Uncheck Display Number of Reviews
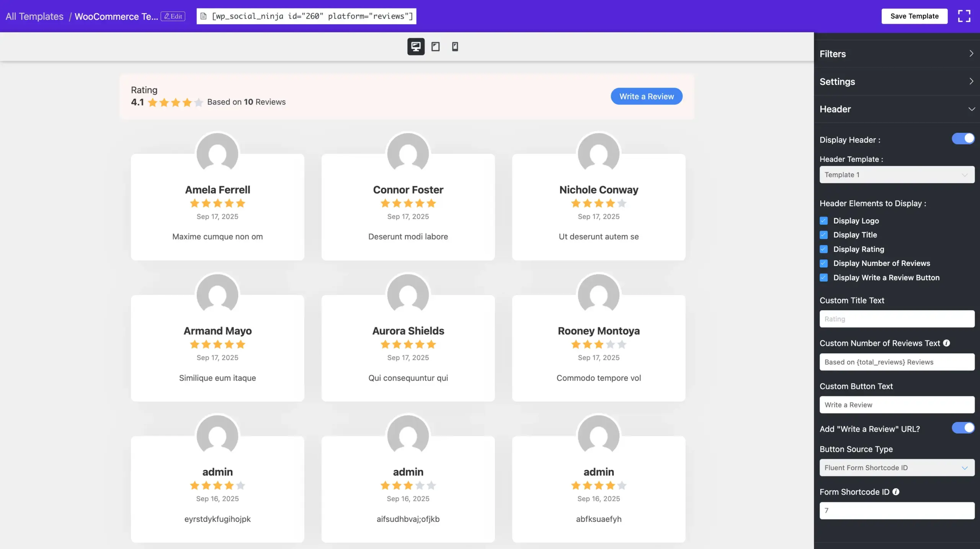Screen dimensions: 980x549 (824, 263)
